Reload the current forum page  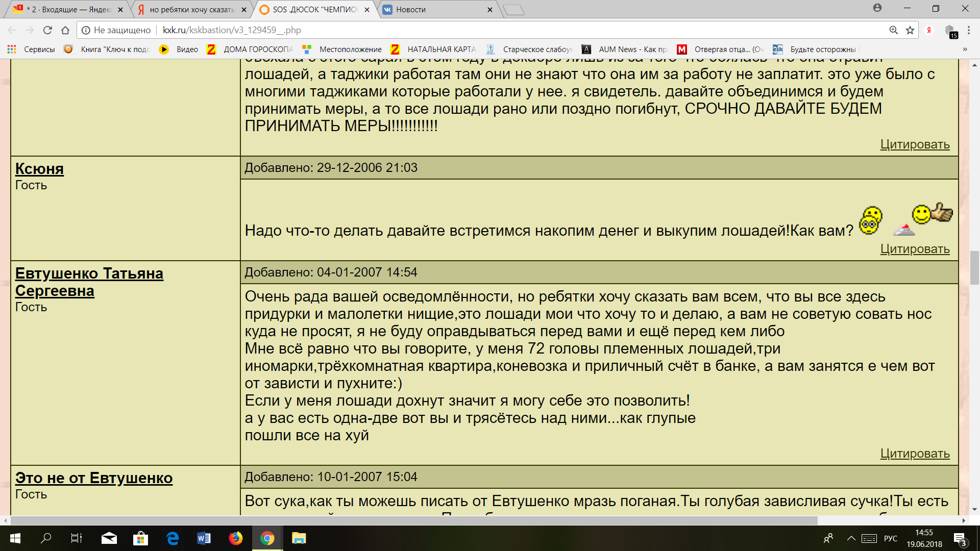[47, 30]
